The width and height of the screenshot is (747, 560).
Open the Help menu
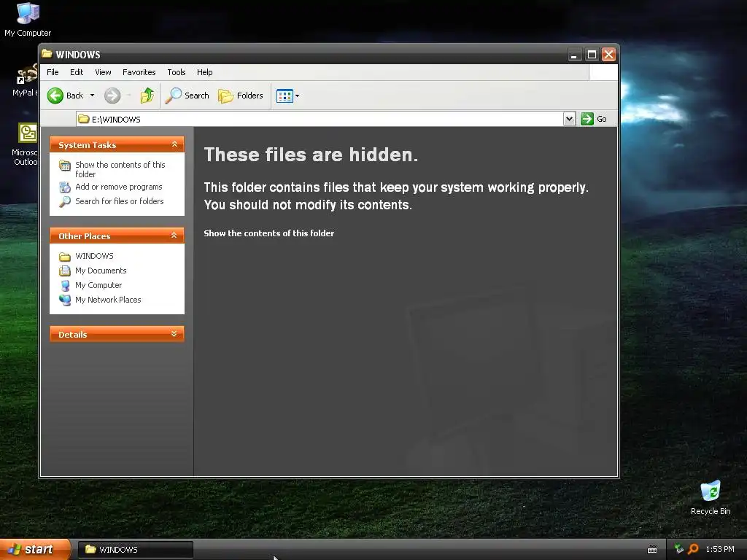[x=205, y=72]
